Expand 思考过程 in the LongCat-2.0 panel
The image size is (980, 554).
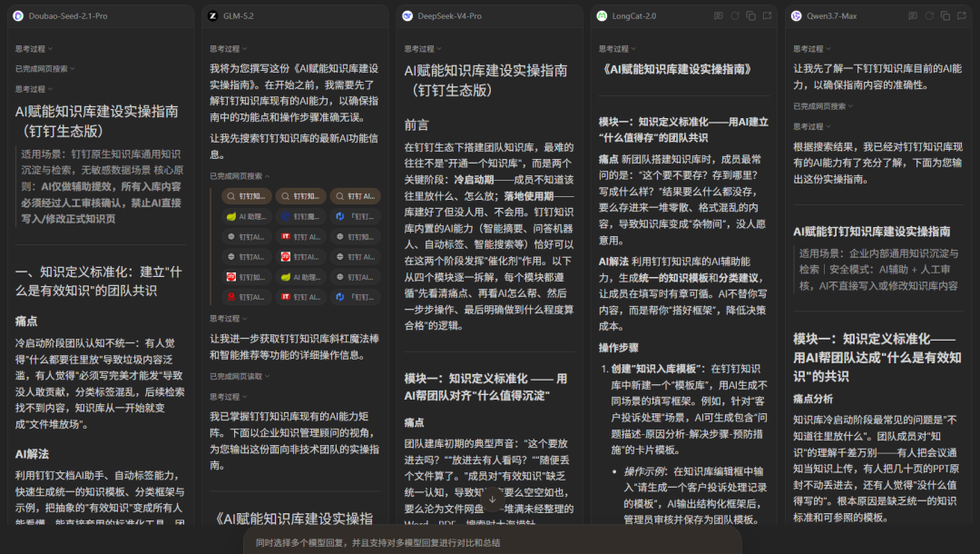[617, 49]
